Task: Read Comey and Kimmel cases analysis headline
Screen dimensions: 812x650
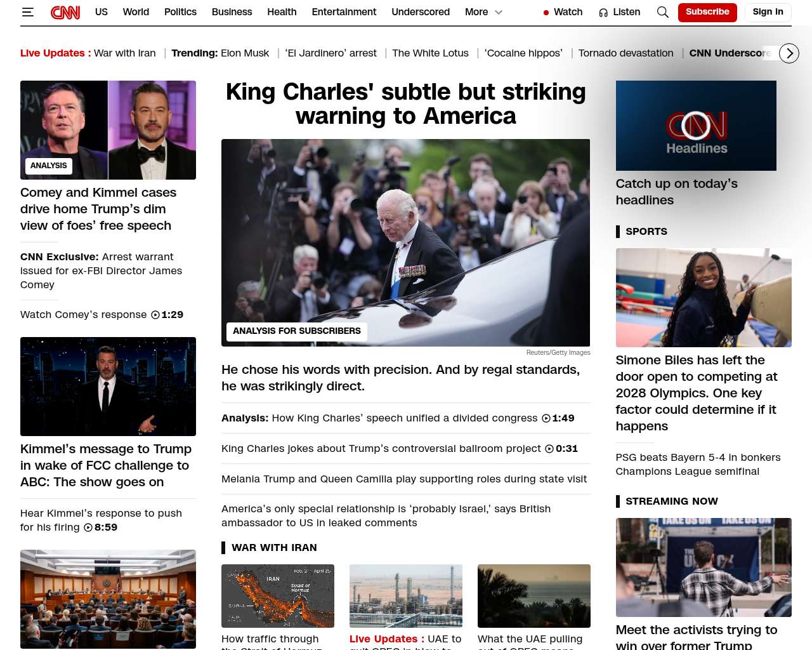Action: (98, 209)
